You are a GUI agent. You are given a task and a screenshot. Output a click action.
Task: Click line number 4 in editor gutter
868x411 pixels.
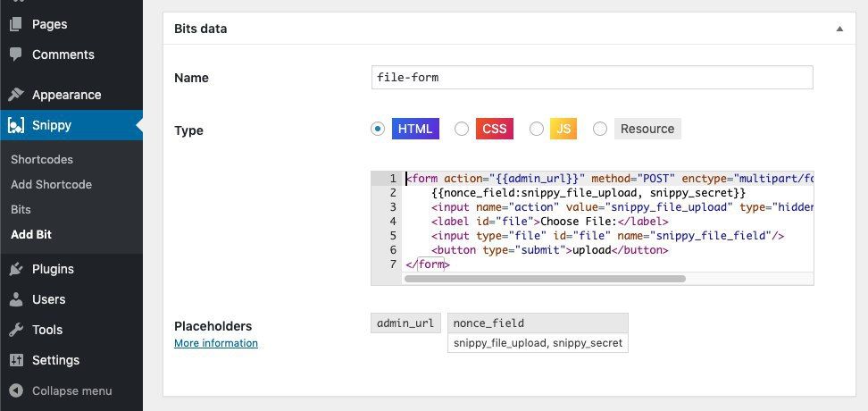(x=393, y=222)
